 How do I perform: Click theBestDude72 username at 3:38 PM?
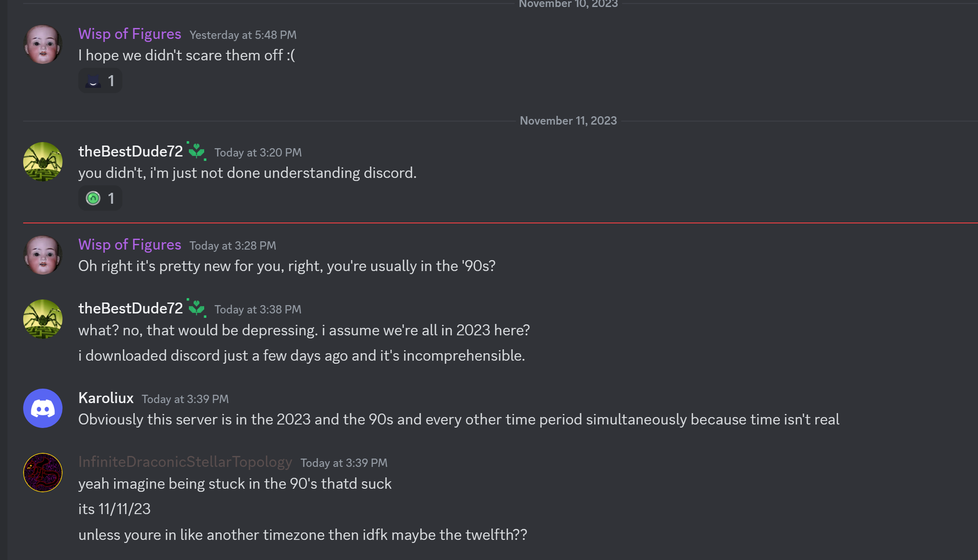130,308
